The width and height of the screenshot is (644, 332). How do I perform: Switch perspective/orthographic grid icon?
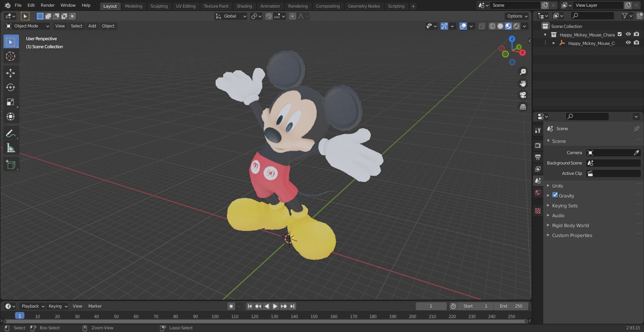click(523, 107)
